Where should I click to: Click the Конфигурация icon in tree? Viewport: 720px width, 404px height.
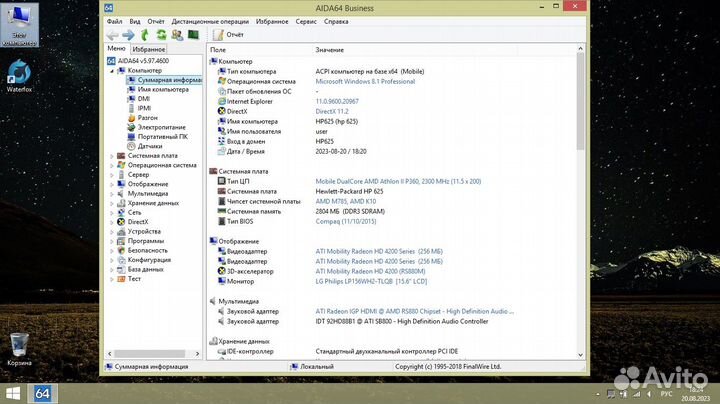(121, 260)
